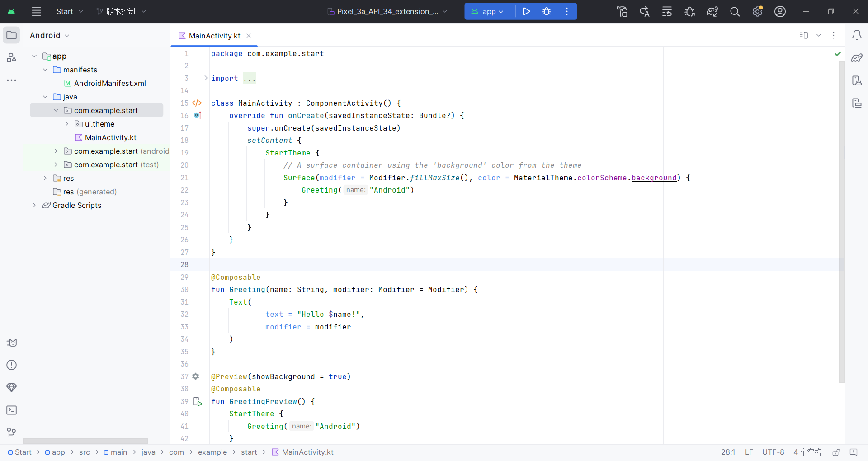Open the app run configuration dropdown

487,12
